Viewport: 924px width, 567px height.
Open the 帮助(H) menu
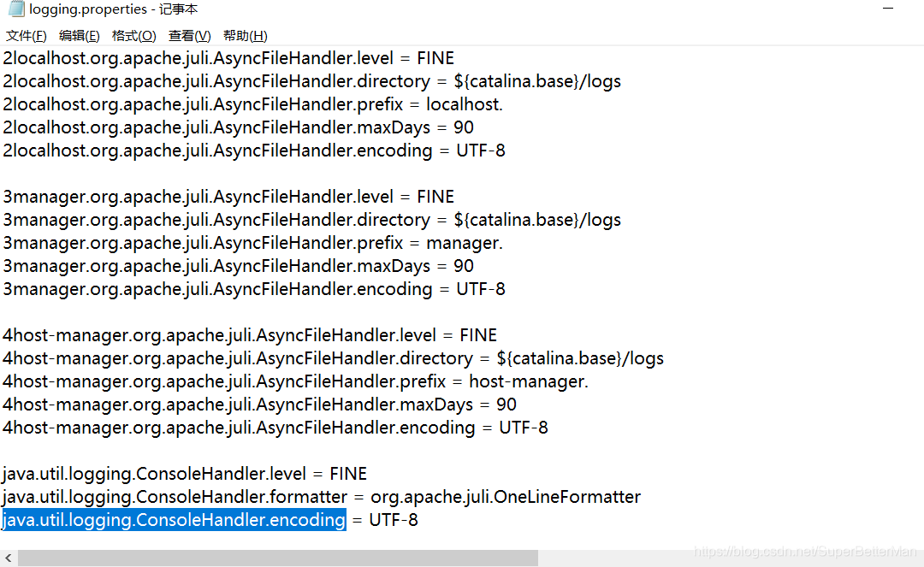(246, 36)
